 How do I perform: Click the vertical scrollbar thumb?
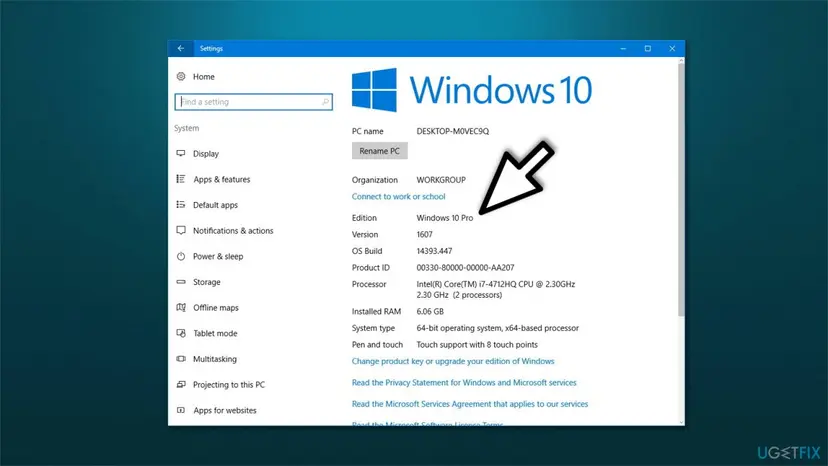681,190
